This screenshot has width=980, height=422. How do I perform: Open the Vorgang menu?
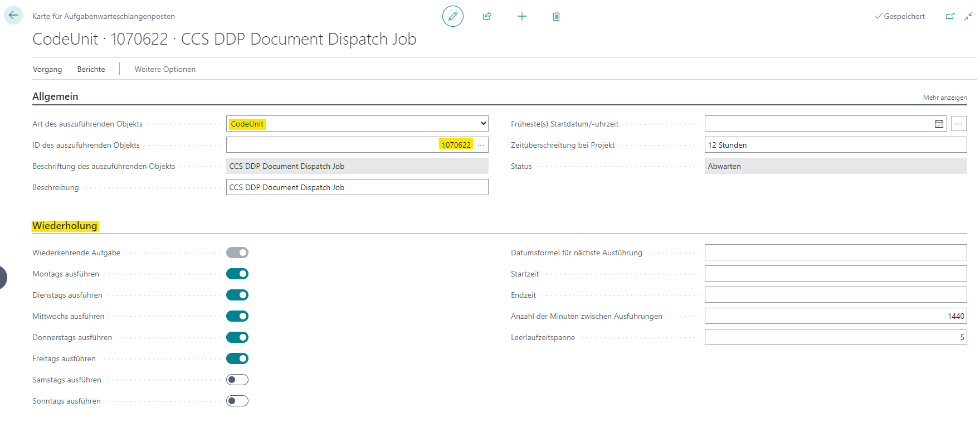pyautogui.click(x=47, y=69)
